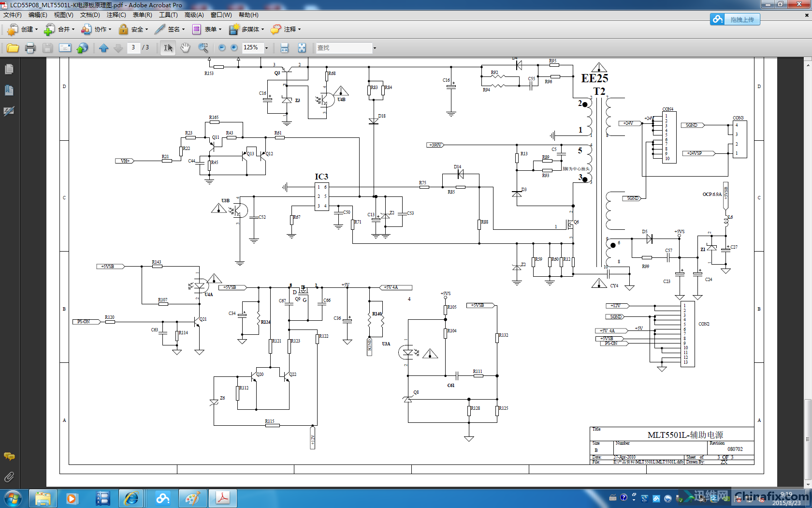This screenshot has width=812, height=508.
Task: Click the MLT5501L title block text
Action: 685,435
